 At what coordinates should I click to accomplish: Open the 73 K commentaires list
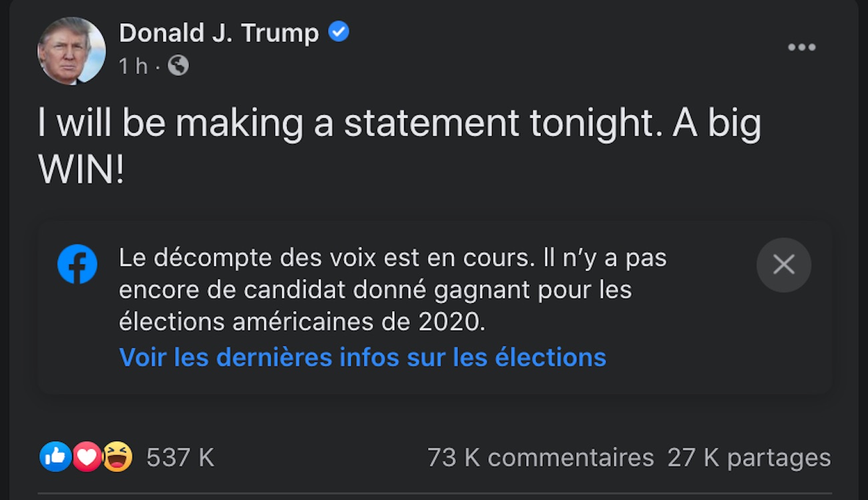pyautogui.click(x=541, y=458)
